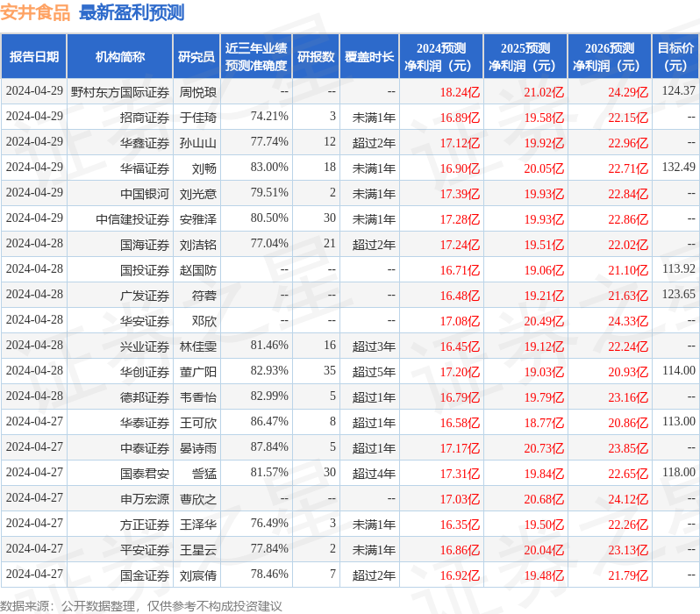Click coverage duration 超过5年
700x614 pixels.
tap(374, 372)
